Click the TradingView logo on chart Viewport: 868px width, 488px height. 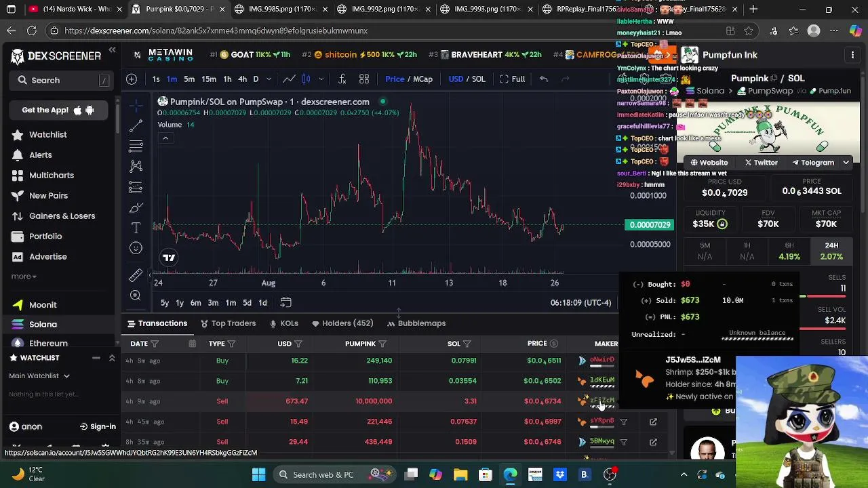(x=169, y=257)
